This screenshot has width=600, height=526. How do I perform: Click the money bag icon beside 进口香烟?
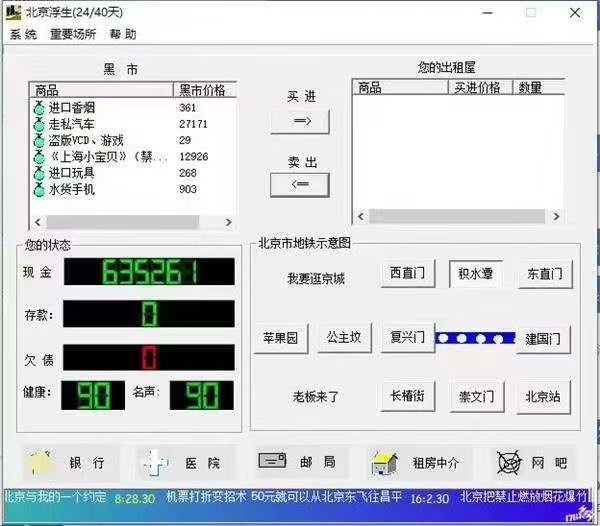click(x=40, y=108)
